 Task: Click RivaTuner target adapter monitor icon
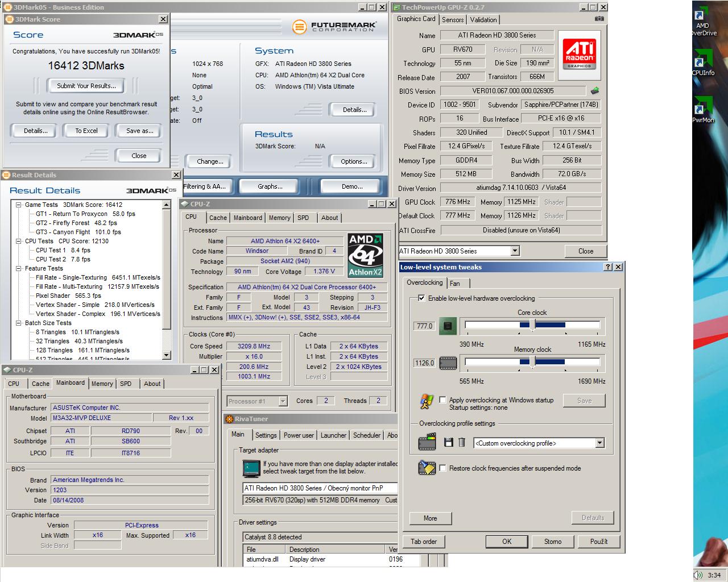pos(251,468)
